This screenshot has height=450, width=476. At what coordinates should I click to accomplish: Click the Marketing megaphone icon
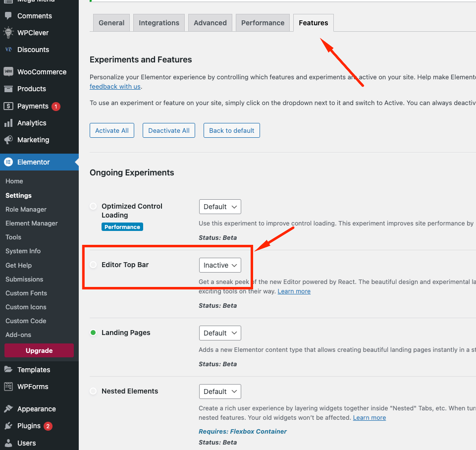[x=8, y=140]
